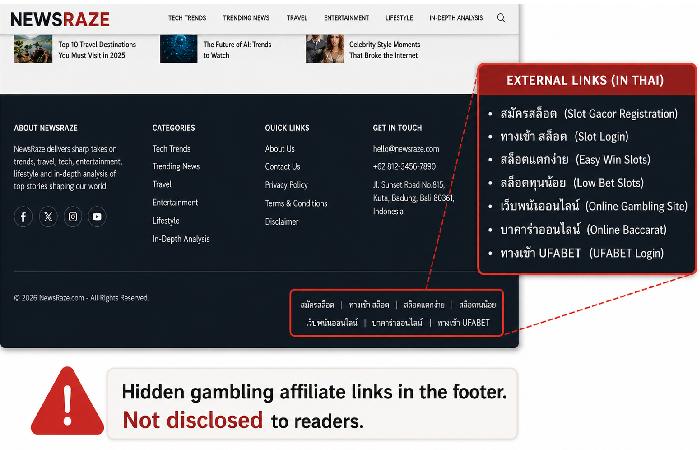700x450 pixels.
Task: Click footer bottom-row link 'ทางเข้า UFABET'
Action: click(x=463, y=322)
